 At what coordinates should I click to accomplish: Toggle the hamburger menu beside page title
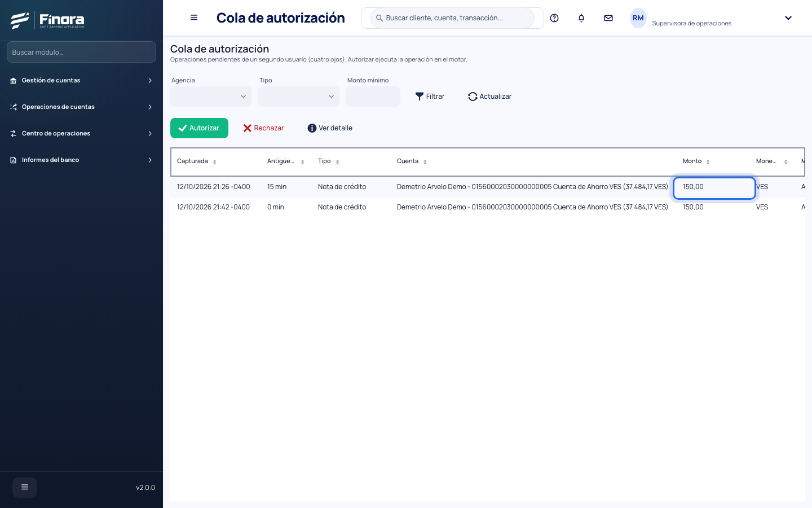[x=194, y=17]
